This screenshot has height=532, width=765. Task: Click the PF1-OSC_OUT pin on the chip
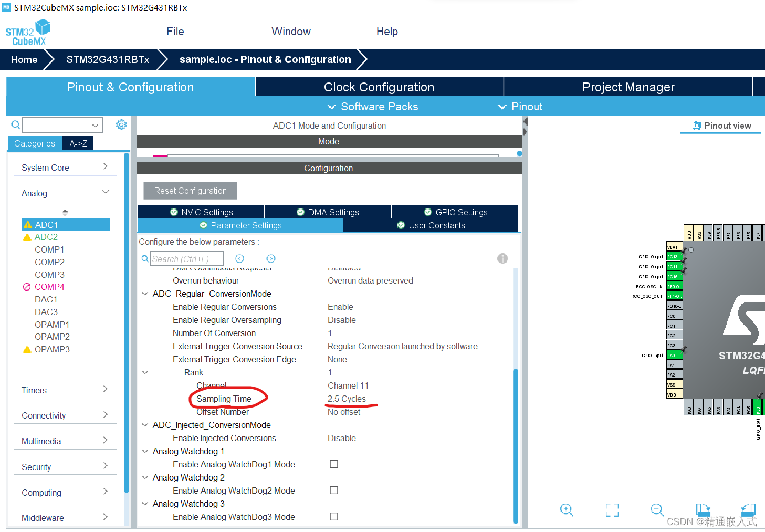point(674,296)
